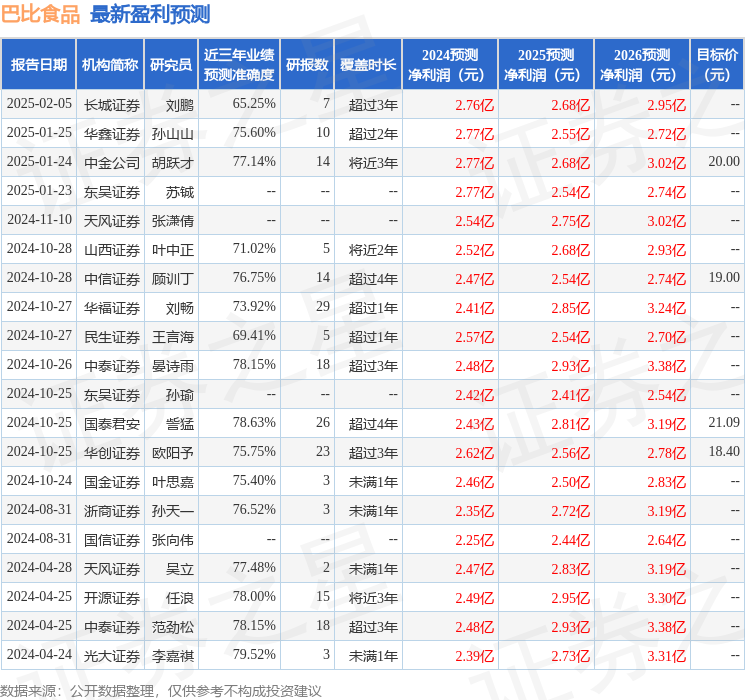Viewport: 745px width, 700px height.
Task: Click the 2026预测净利润 column header
Action: 641,65
